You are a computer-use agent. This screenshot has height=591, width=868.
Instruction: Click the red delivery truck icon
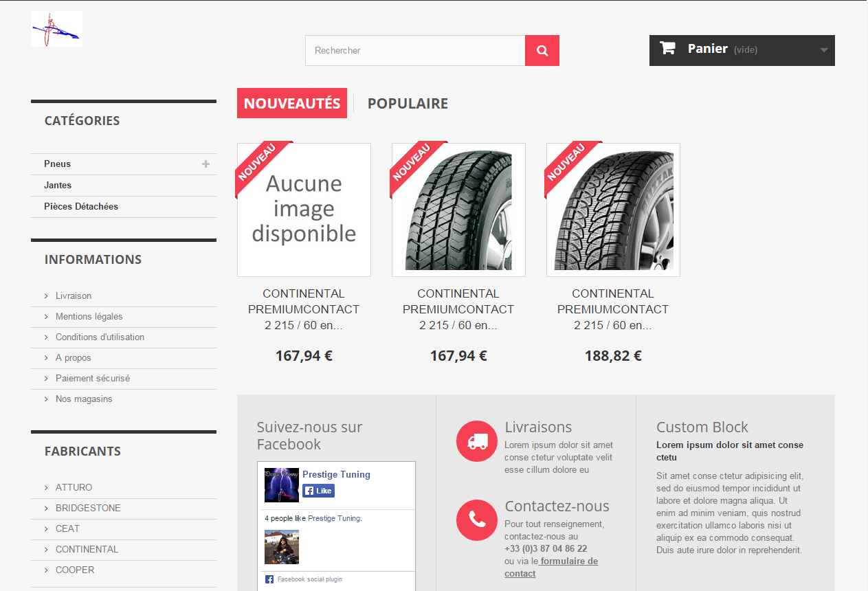[477, 441]
